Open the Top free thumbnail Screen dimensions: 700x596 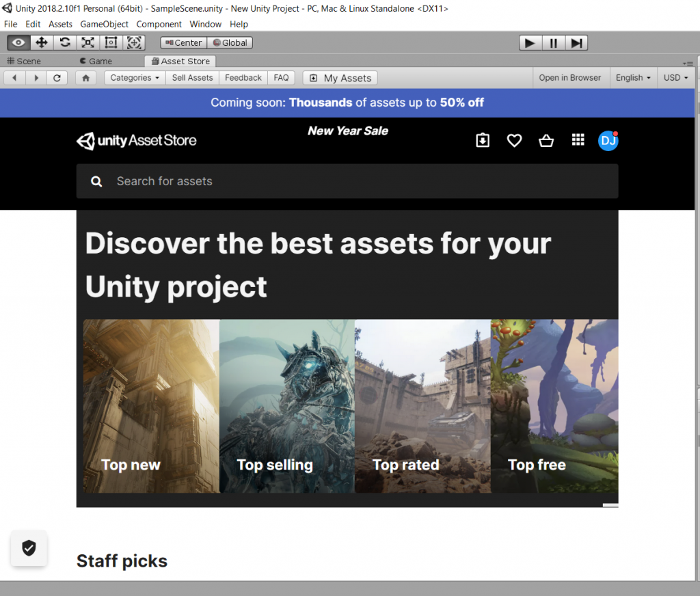[x=555, y=406]
